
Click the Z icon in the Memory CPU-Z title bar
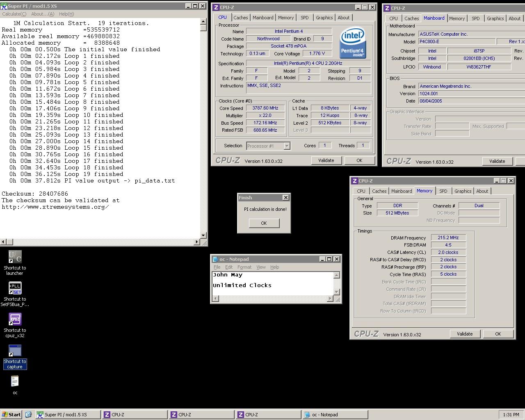pyautogui.click(x=354, y=181)
